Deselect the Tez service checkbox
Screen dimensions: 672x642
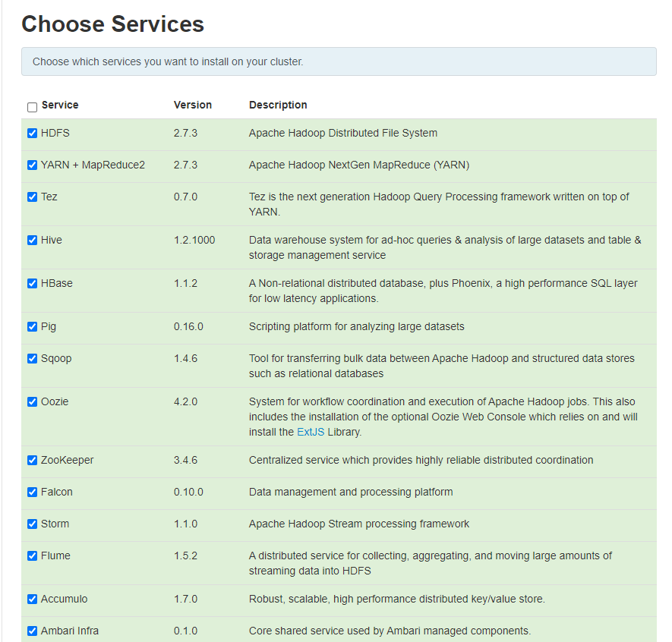(x=32, y=197)
